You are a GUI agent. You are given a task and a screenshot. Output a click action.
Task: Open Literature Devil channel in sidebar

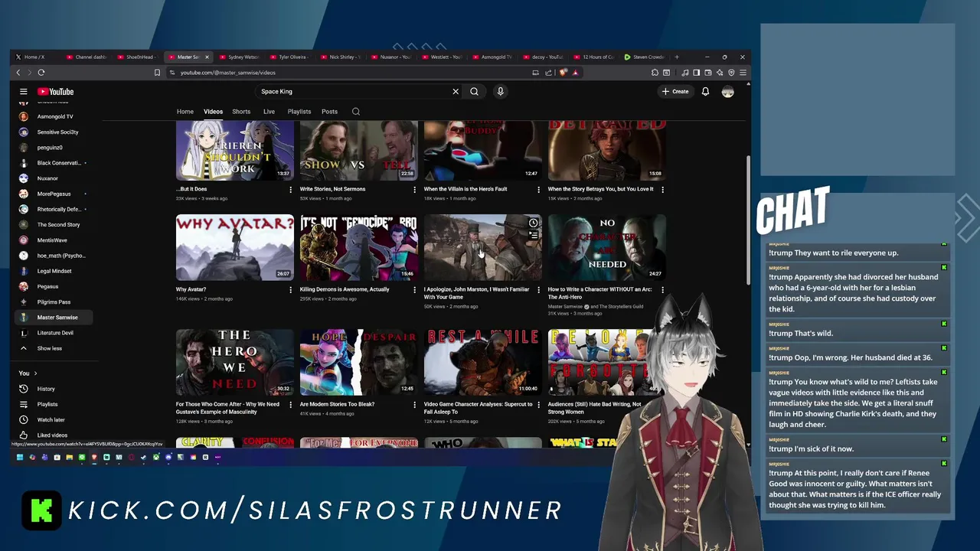54,333
